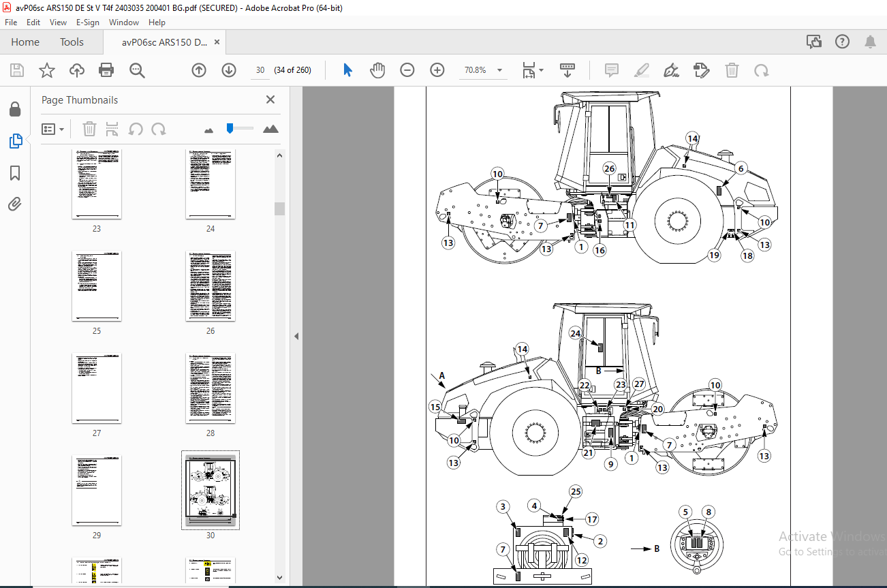The height and width of the screenshot is (588, 887).
Task: Select page 29 thumbnail
Action: coord(97,490)
